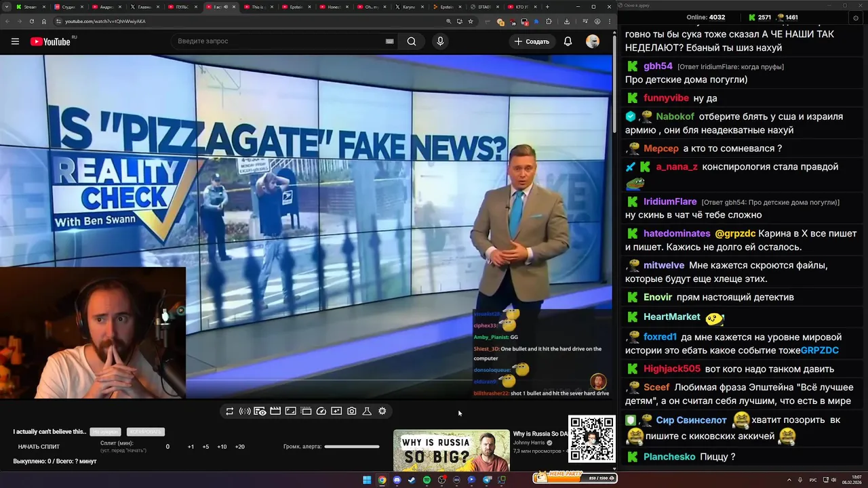Click the loop icon in the player toolbar
Viewport: 868px width, 488px height.
coord(230,411)
